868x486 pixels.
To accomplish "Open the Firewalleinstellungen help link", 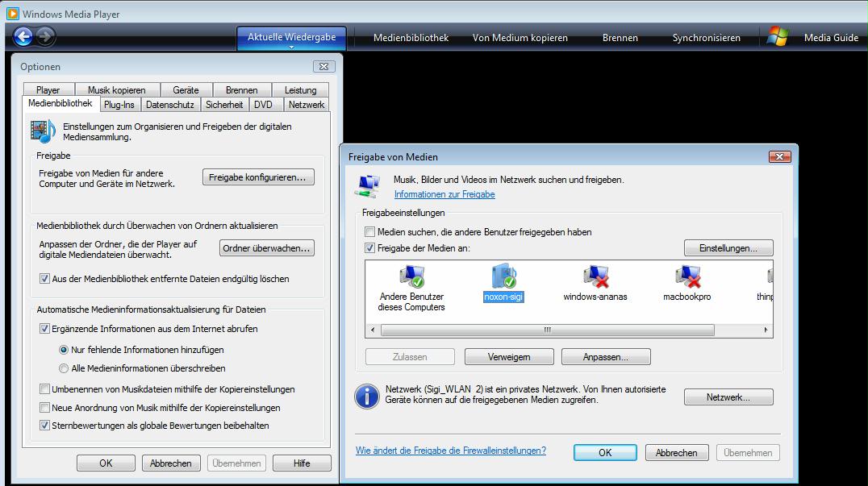I will pos(451,451).
